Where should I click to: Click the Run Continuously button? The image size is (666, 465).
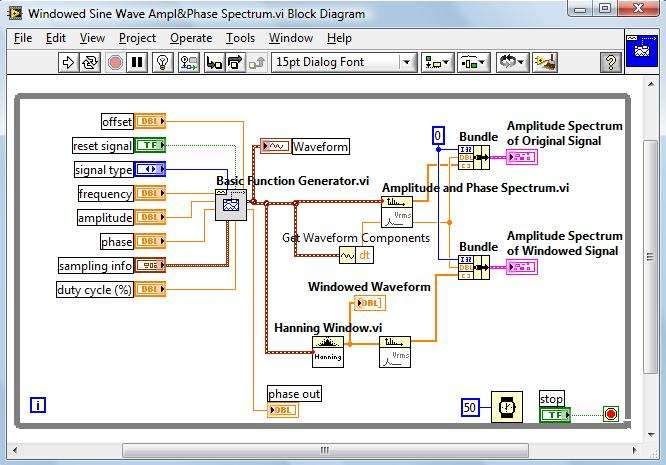90,62
